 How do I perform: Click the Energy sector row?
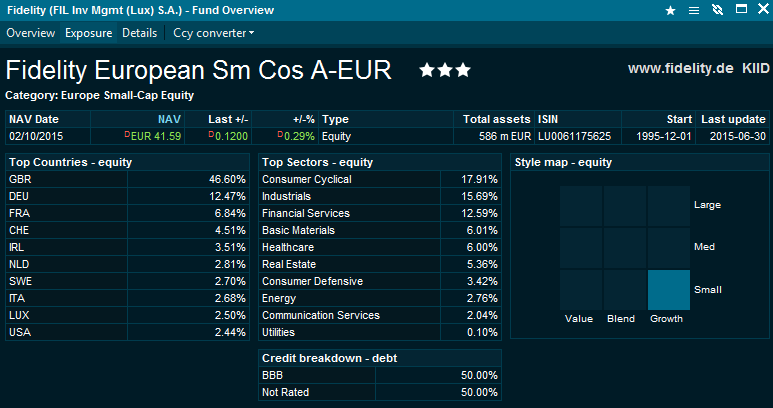tap(380, 298)
